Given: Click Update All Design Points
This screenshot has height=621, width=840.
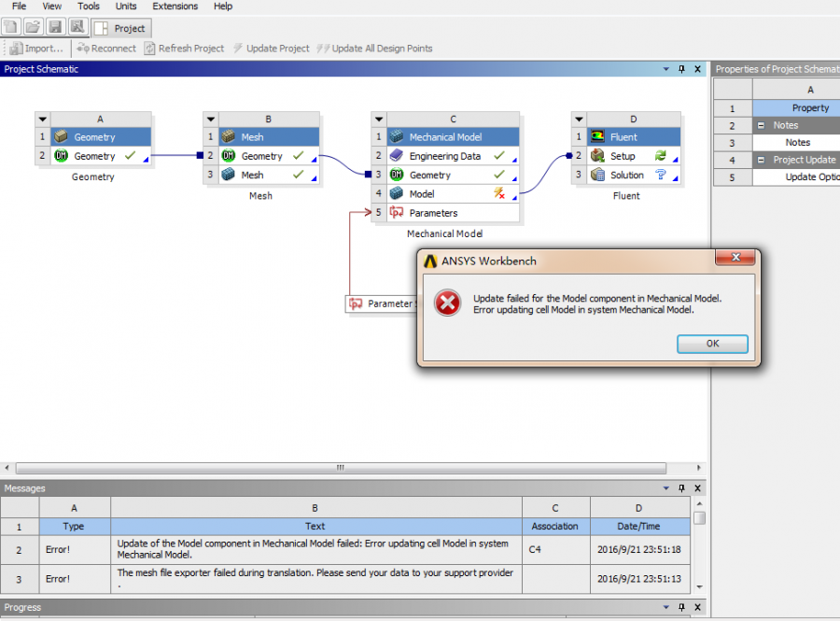Looking at the screenshot, I should (x=374, y=49).
